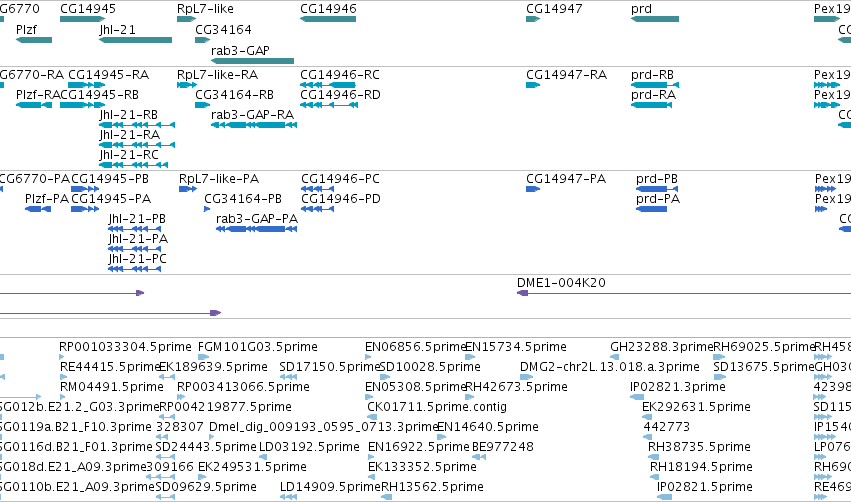
Task: Click transcript Jhl-21-RB label
Action: [129, 115]
